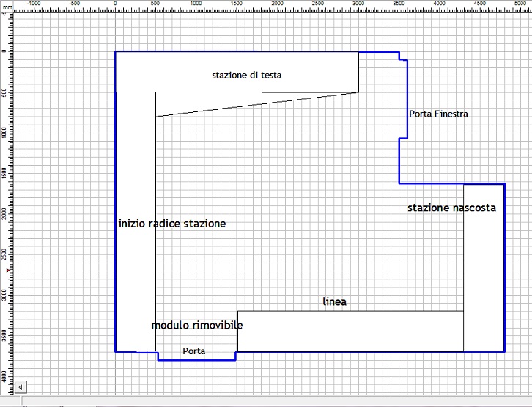Select the 'linea' text label
532x407 pixels.
(335, 301)
